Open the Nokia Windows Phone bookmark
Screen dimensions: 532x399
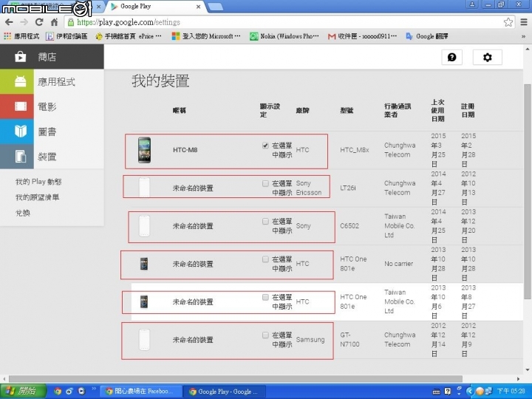284,36
